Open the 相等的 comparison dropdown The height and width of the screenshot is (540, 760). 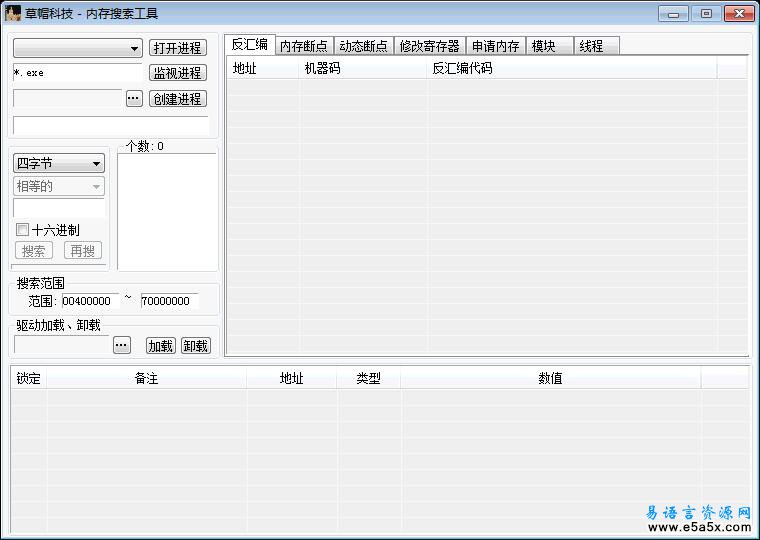tap(59, 186)
